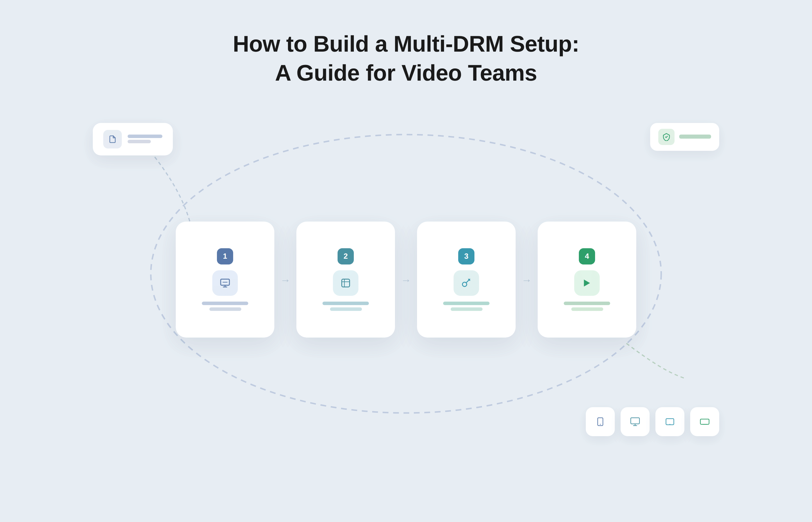The image size is (812, 522).
Task: Click the arrow between cards 2 and 3
Action: 406,281
